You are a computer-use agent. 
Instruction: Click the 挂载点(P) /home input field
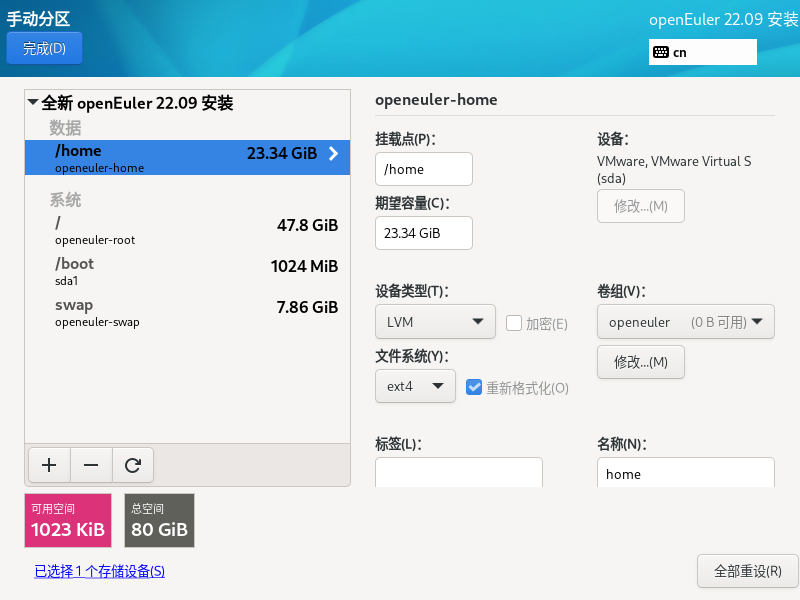(x=423, y=169)
